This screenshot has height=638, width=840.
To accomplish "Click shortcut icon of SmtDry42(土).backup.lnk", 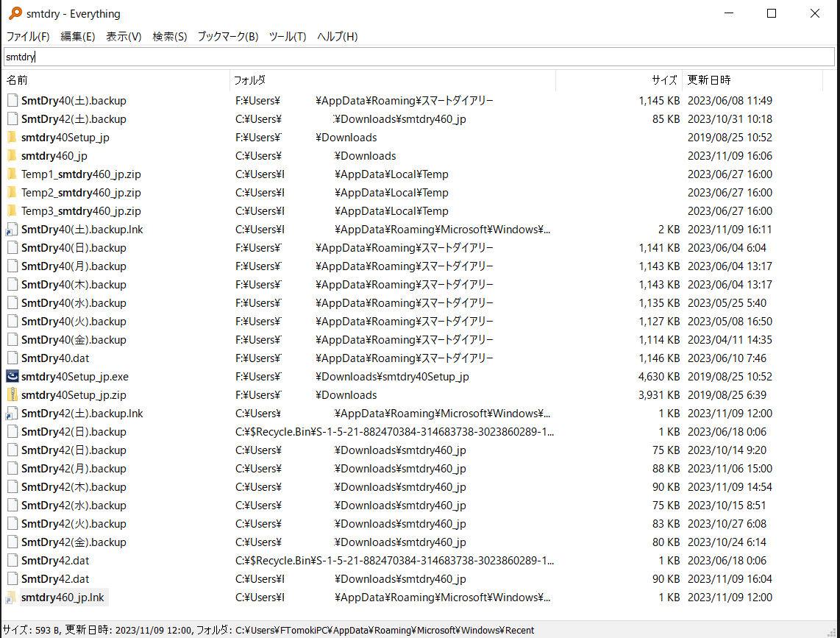I will pyautogui.click(x=13, y=414).
